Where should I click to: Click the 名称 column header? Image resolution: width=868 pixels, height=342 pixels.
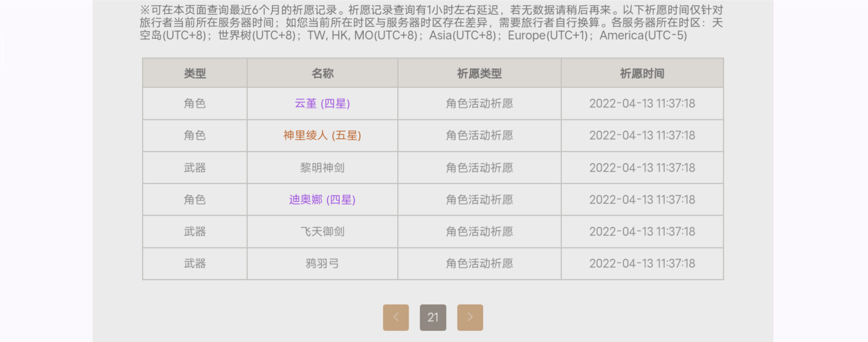322,73
